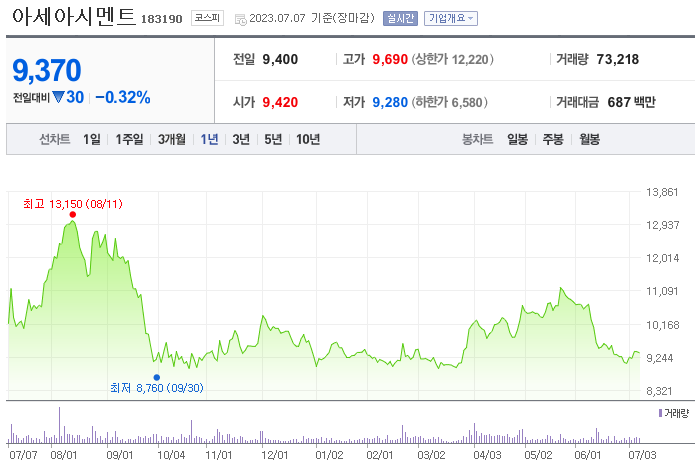
Task: Click the 최고 13,150 (08/11) label
Action: coord(73,204)
